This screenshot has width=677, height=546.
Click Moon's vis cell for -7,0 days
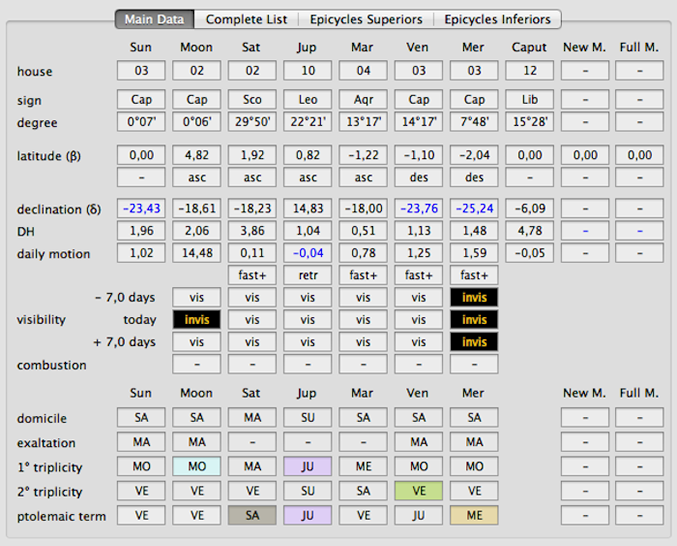(x=196, y=297)
